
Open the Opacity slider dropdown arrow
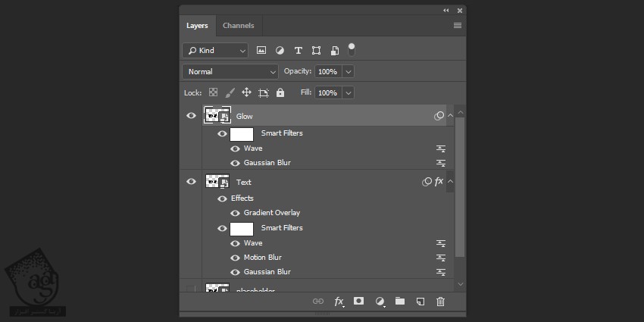tap(348, 71)
